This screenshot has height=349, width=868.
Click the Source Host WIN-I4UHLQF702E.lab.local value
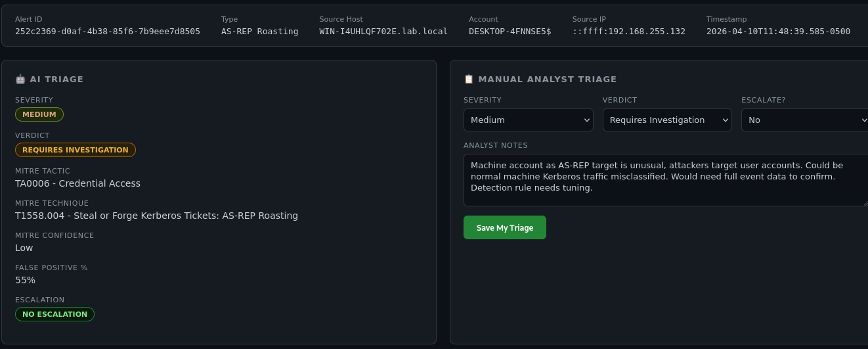coord(383,31)
